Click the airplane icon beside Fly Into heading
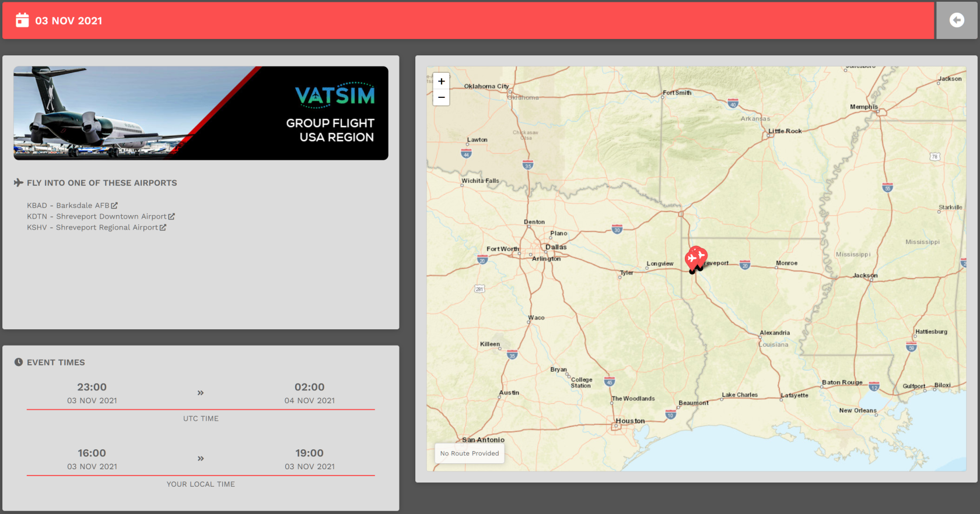980x514 pixels. tap(19, 182)
